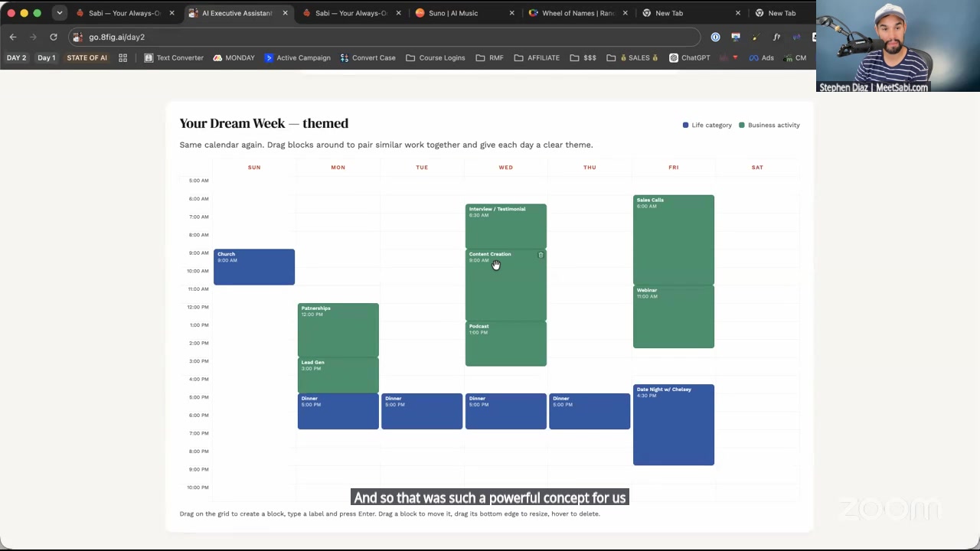980x551 pixels.
Task: Open the STATE OF AI bookmark
Action: [x=87, y=57]
